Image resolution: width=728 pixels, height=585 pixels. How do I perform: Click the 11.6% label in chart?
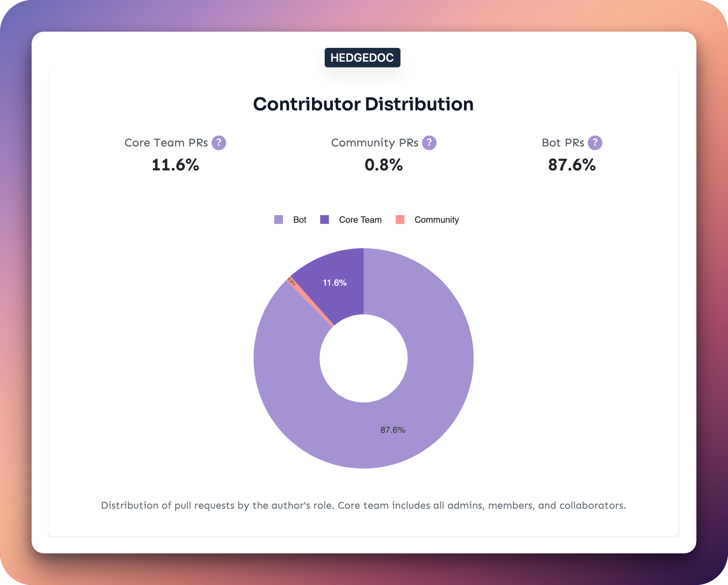tap(335, 283)
